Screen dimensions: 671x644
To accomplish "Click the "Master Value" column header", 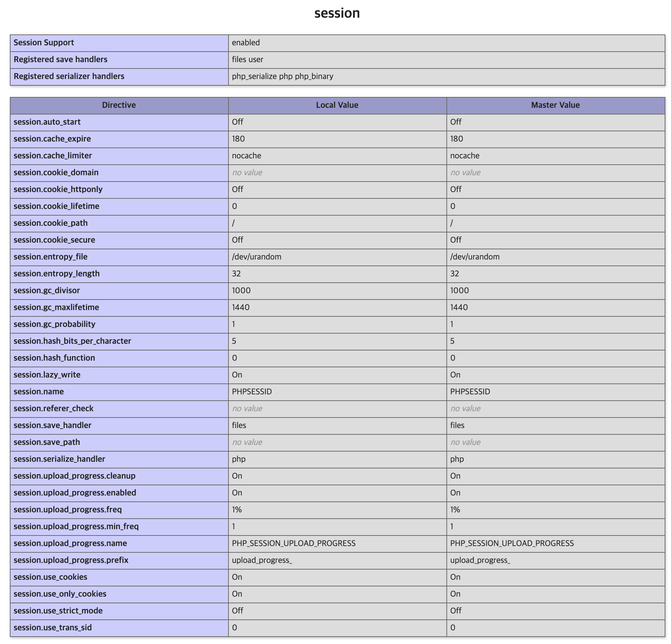I will click(x=555, y=105).
